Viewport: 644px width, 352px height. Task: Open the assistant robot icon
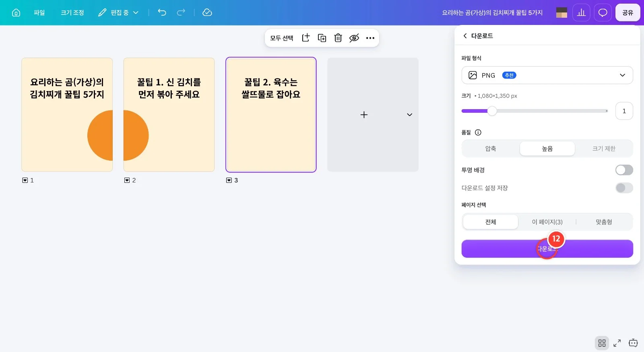(x=633, y=343)
